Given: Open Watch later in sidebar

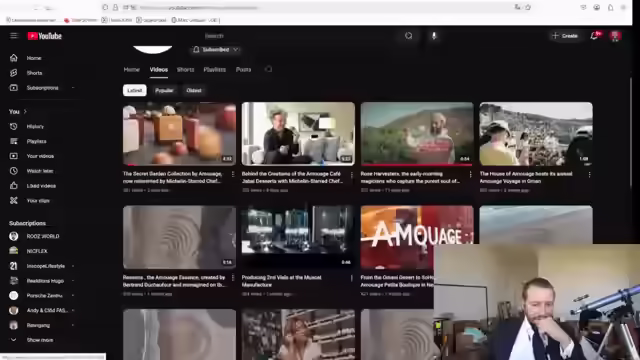Looking at the screenshot, I should pyautogui.click(x=40, y=171).
